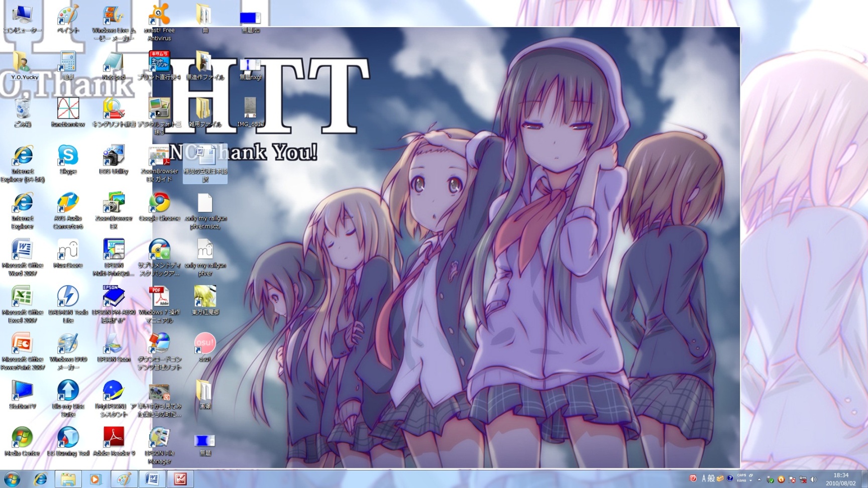Screen dimensions: 868x488
Task: Select the MuseScore desktop shortcut
Action: [x=68, y=254]
